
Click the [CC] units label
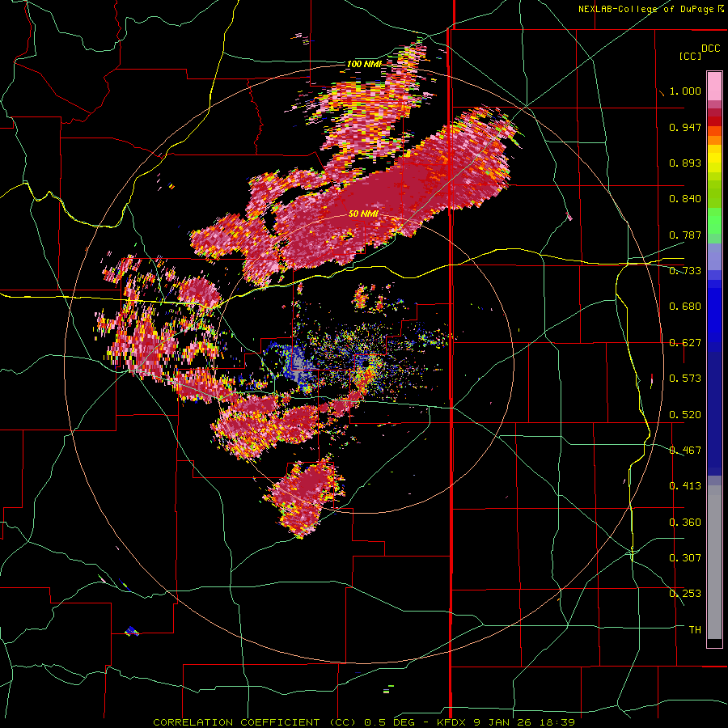pos(690,56)
